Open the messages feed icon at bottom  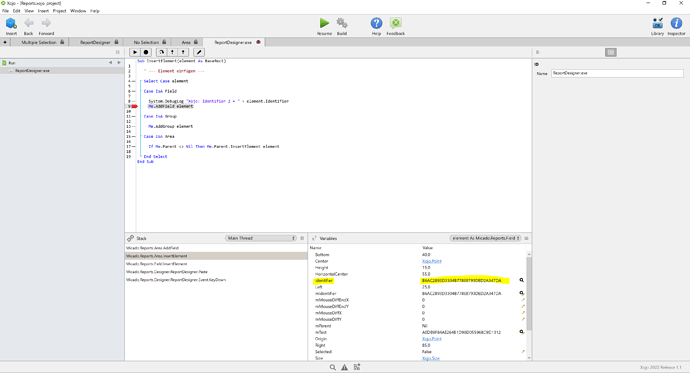pos(357,367)
